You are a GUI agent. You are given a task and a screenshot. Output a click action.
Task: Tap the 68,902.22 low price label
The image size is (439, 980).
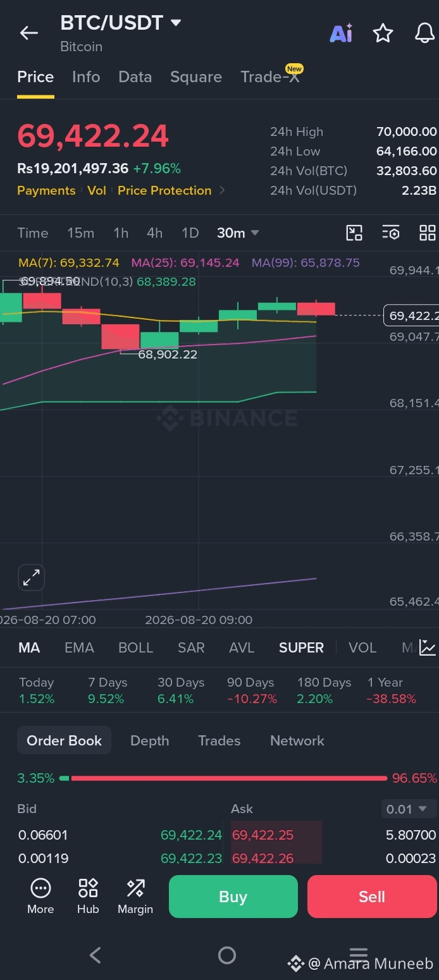coord(168,354)
